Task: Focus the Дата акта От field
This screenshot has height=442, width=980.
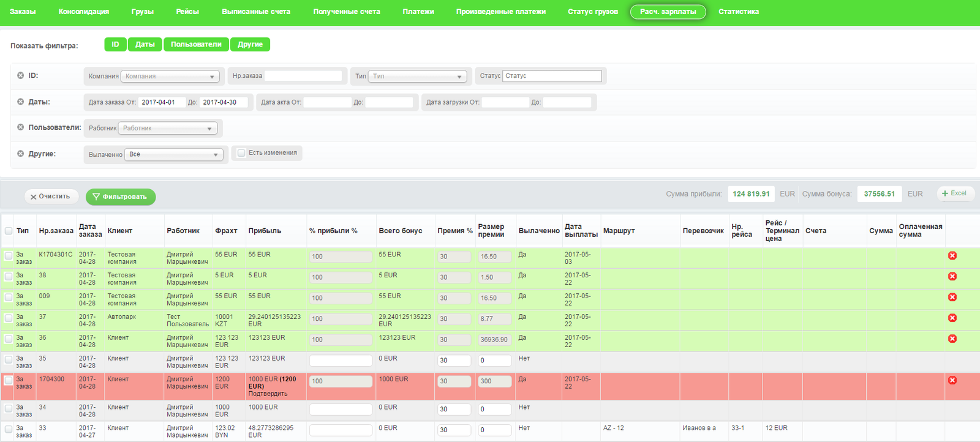Action: [327, 102]
